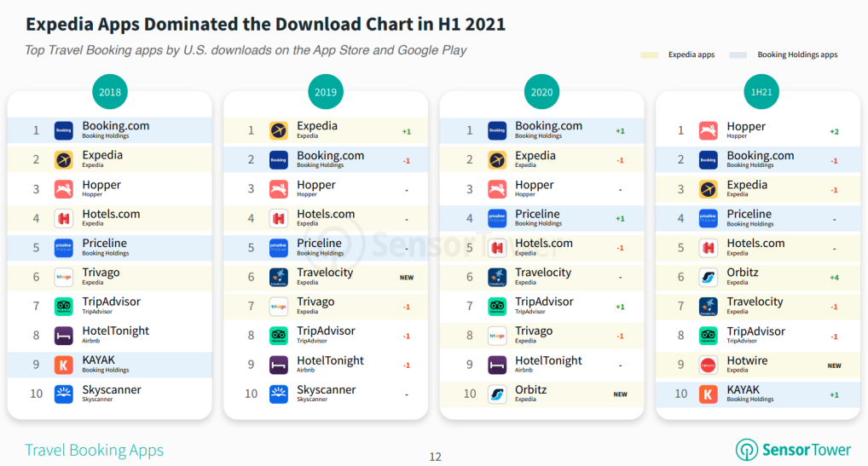Select the 2020 year badge
This screenshot has width=868, height=466.
point(541,92)
